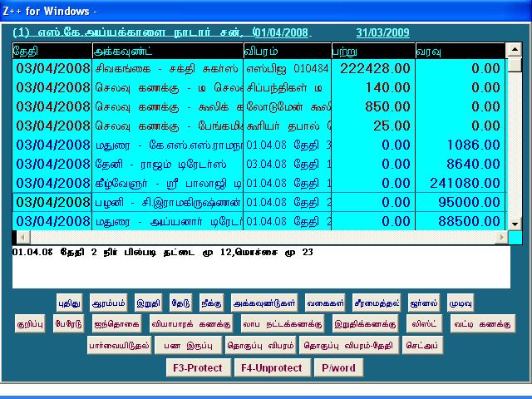Click the நீக்கு (Delete) button
The width and height of the screenshot is (532, 399).
click(211, 303)
